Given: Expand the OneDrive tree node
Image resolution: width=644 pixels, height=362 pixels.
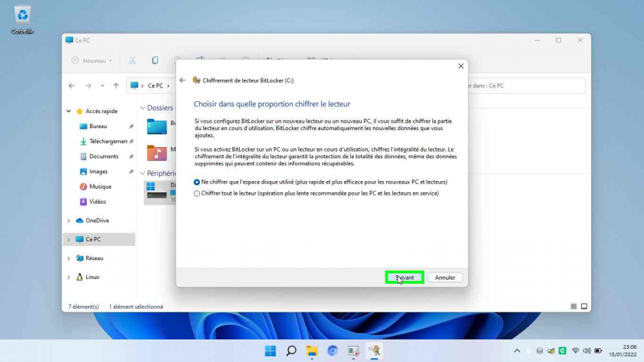Looking at the screenshot, I should (x=69, y=221).
